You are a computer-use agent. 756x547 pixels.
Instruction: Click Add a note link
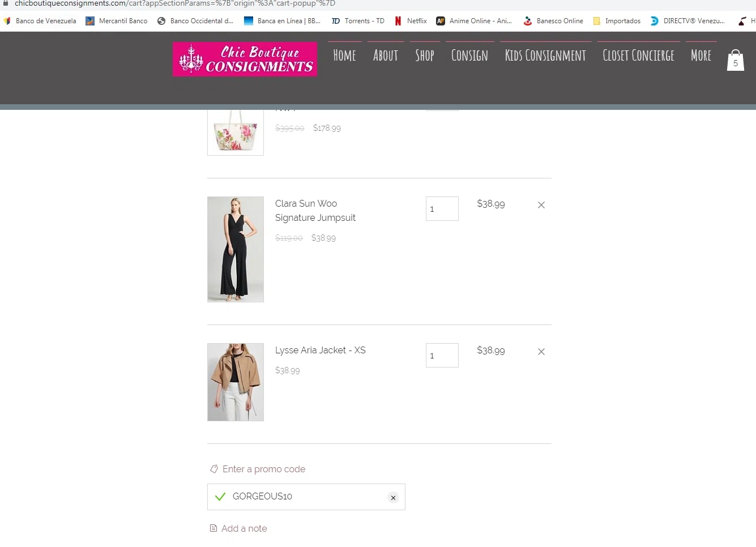(244, 528)
